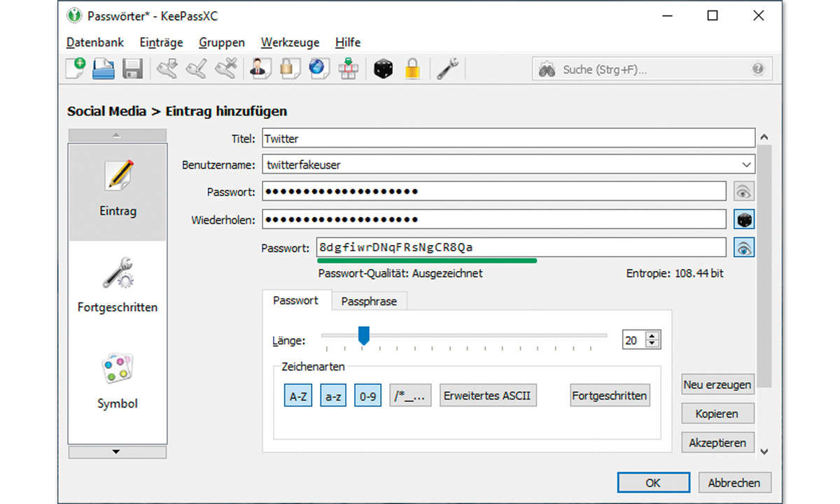This screenshot has height=504, width=840.
Task: Open the Fortgeschritten character options button
Action: click(x=610, y=395)
